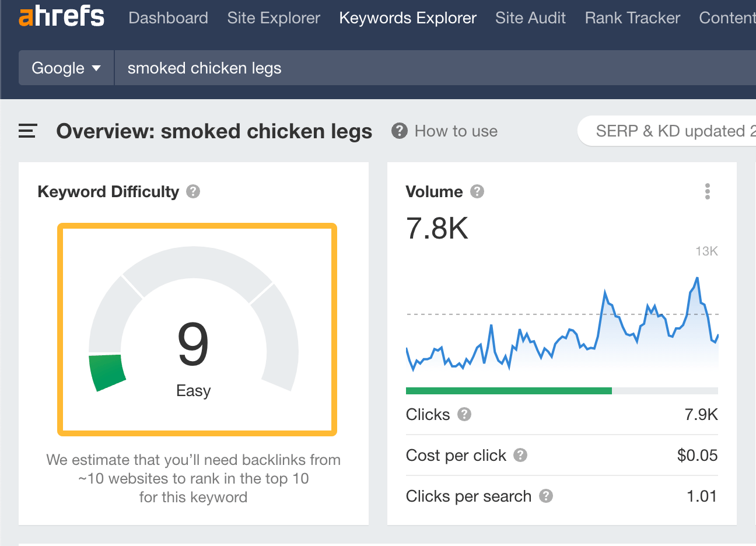Click the green volume progress bar
This screenshot has height=546, width=756.
508,390
